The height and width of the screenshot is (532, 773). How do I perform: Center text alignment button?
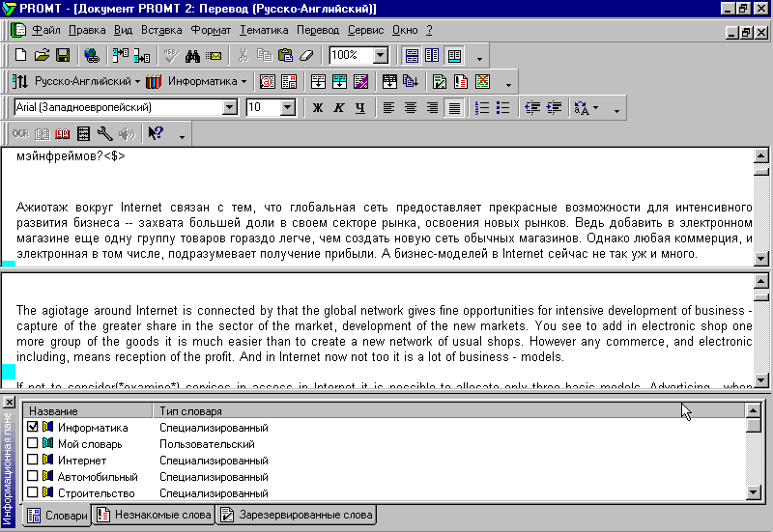[x=411, y=107]
